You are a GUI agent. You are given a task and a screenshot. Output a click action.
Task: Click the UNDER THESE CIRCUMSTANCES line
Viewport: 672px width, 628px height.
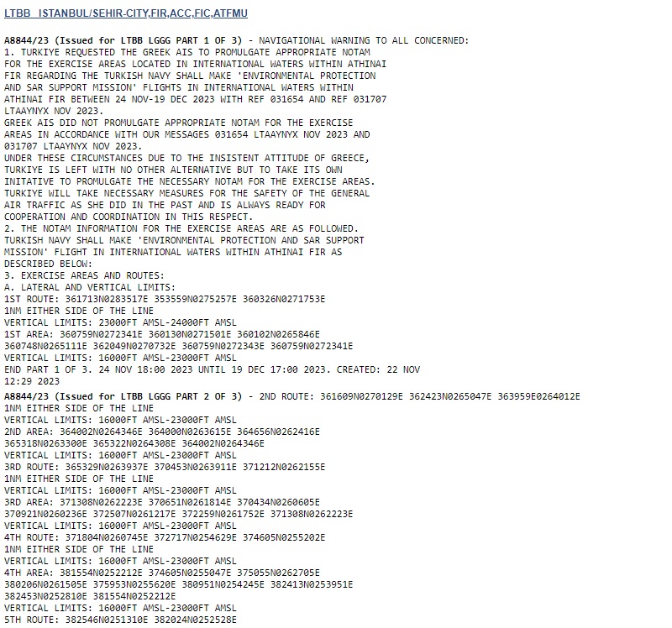point(186,158)
